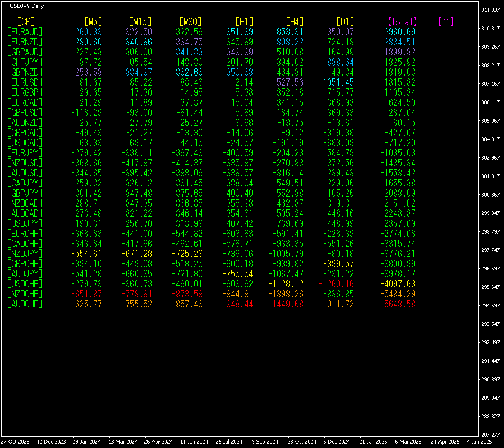Screen dimensions: 504x448
Task: Click the 6 Dec 2024 date label
Action: (x=337, y=442)
